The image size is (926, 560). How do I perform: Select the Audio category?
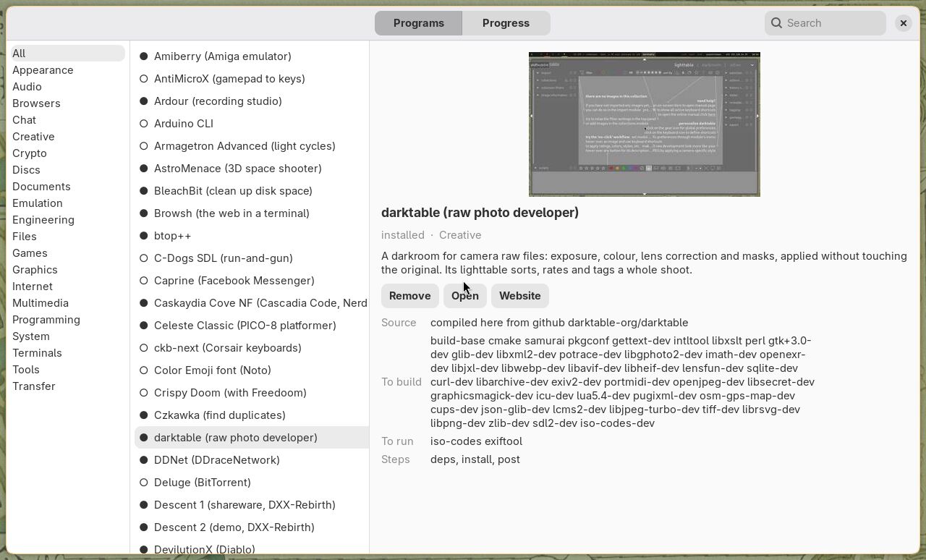[x=68, y=87]
